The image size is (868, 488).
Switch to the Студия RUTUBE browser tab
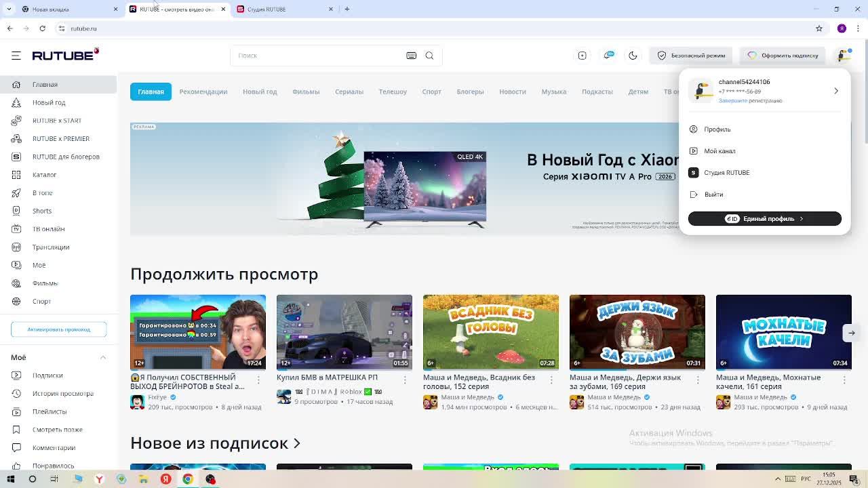285,9
